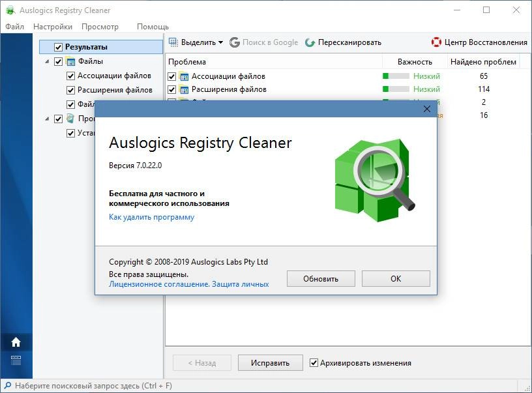532x393 pixels.
Task: Click the Исправить button
Action: 271,363
